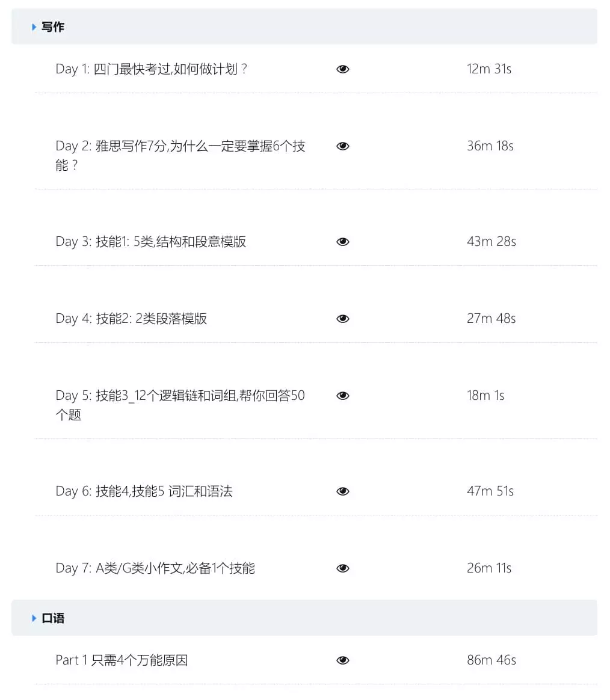
Task: Open lesson Day 6: 技能4,技能5 词汇和语法
Action: click(x=144, y=491)
